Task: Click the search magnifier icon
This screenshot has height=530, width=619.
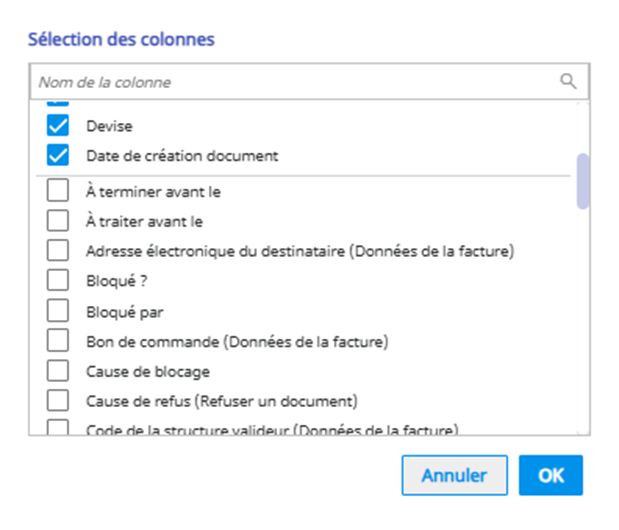Action: (567, 82)
